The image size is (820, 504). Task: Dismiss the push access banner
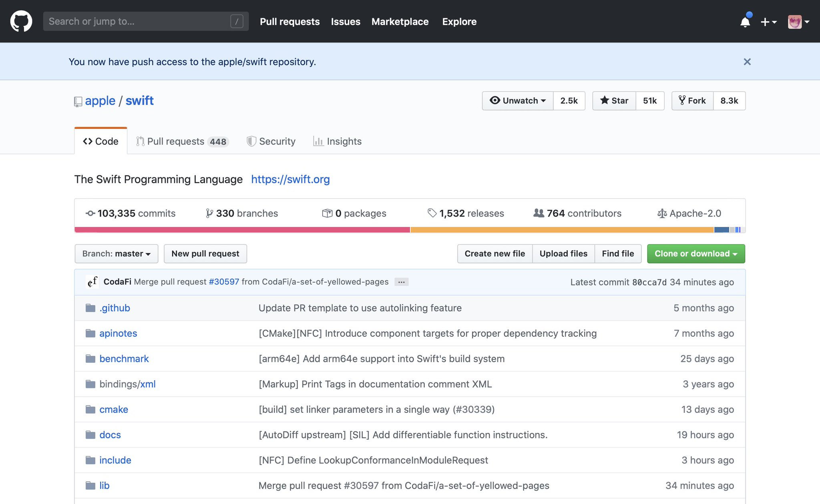pyautogui.click(x=747, y=62)
